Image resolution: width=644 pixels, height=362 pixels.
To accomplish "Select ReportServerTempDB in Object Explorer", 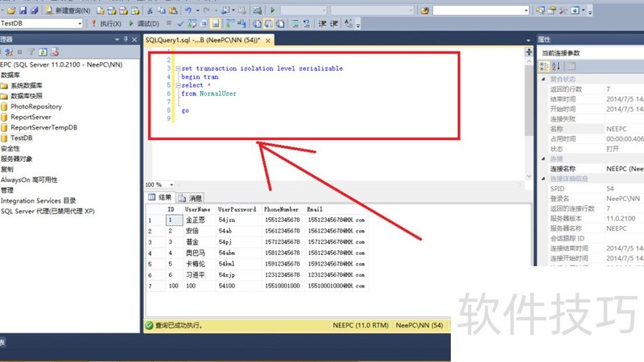I will click(x=43, y=127).
